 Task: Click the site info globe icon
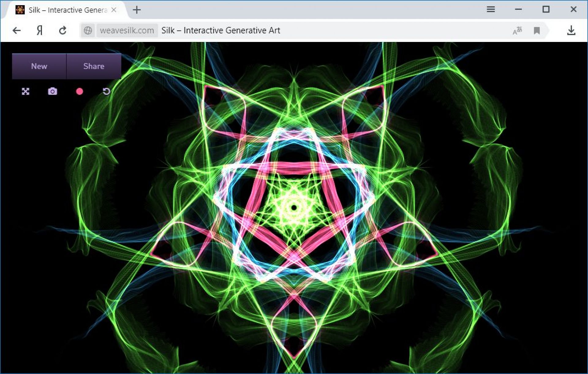[x=88, y=30]
